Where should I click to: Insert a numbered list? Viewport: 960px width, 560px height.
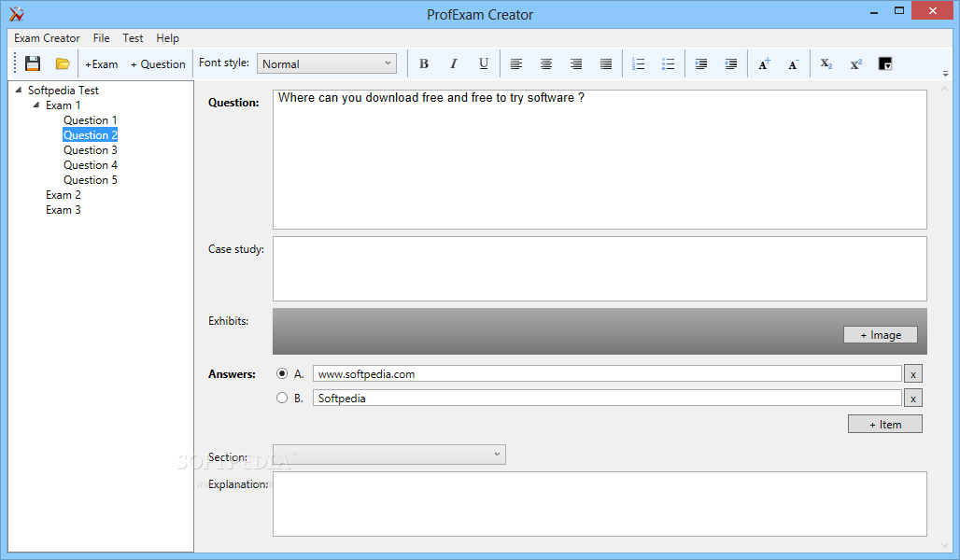639,63
